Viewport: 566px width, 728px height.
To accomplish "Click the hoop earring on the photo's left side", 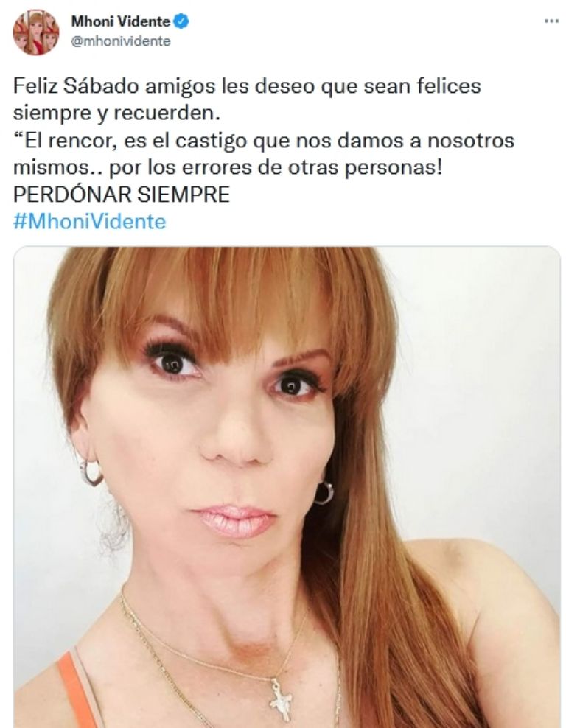I will pos(90,472).
